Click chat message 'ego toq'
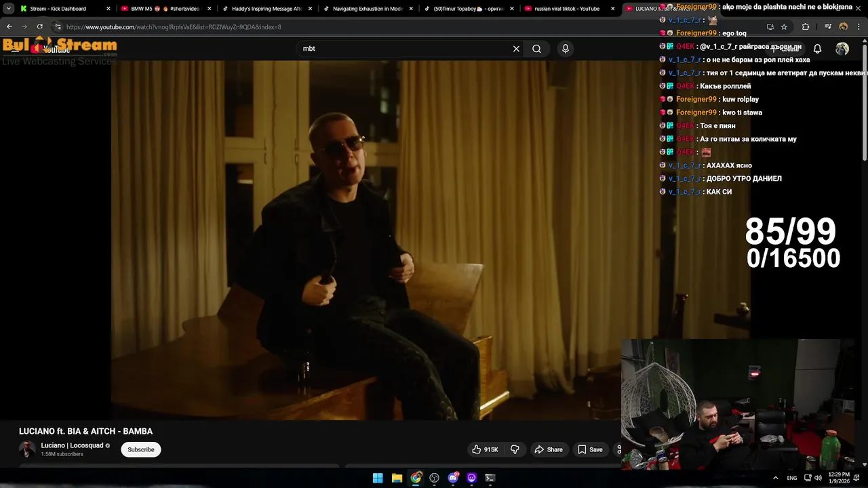The width and height of the screenshot is (868, 488). [734, 33]
